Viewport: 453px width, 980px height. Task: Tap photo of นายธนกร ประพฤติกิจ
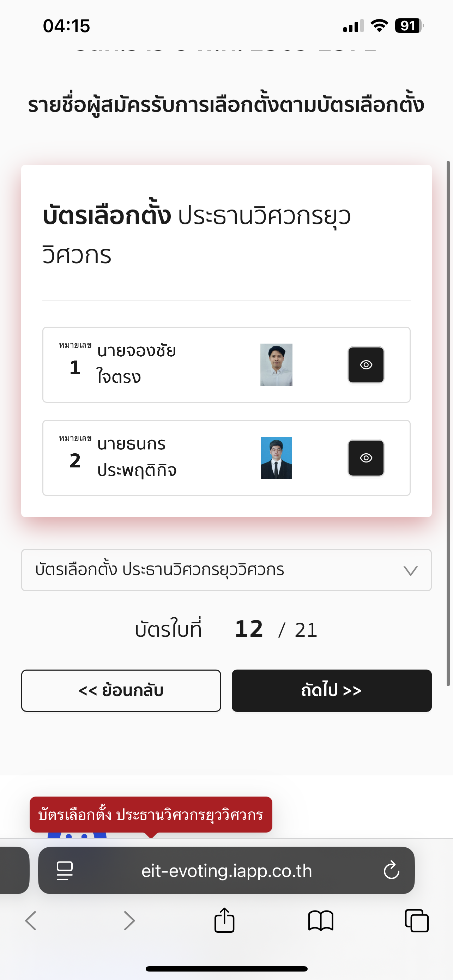[276, 458]
